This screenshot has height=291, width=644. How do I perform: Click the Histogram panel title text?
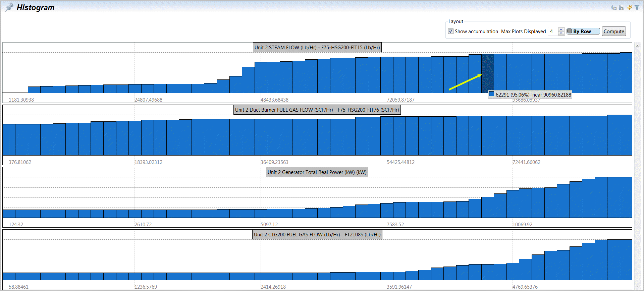click(x=36, y=7)
